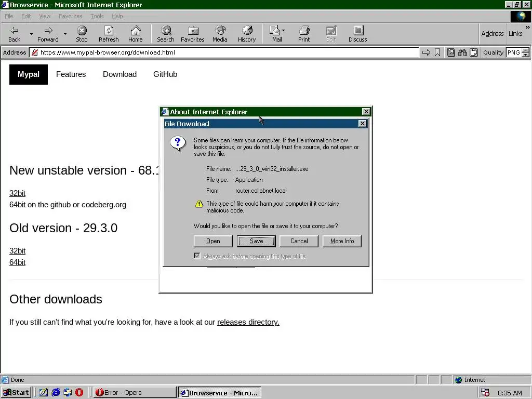Click the Outlook Express quick launch icon

click(x=68, y=393)
